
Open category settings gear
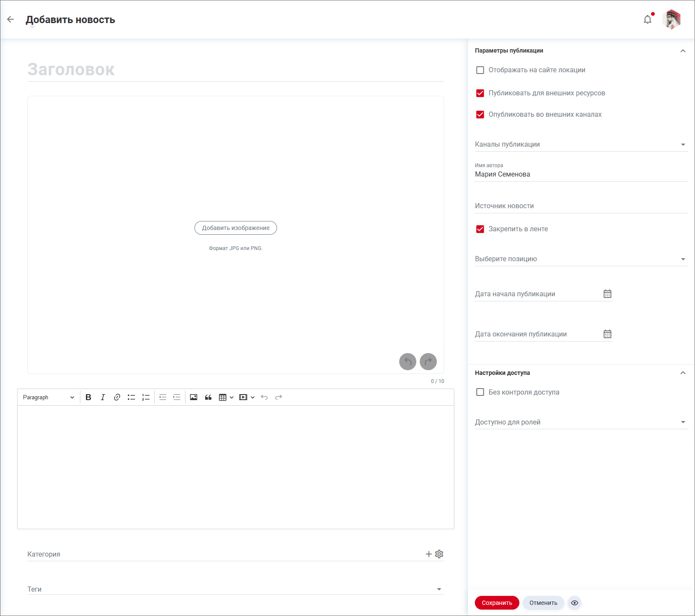[x=439, y=554]
